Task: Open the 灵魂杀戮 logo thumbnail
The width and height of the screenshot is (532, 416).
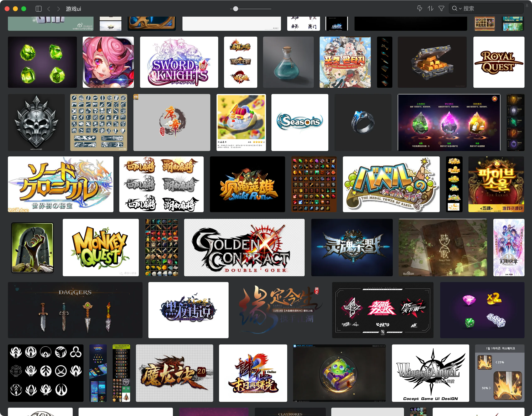Action: (x=352, y=248)
